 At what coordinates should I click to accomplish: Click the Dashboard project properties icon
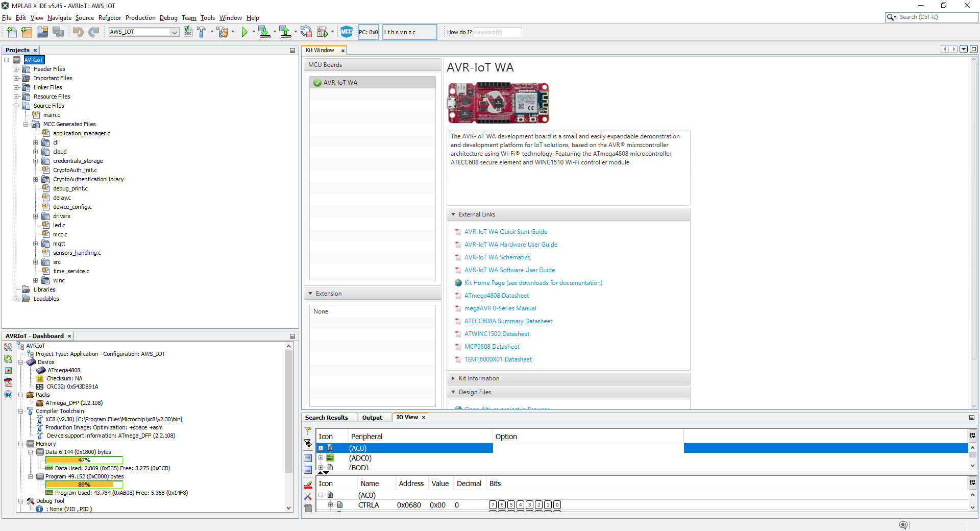pyautogui.click(x=8, y=347)
